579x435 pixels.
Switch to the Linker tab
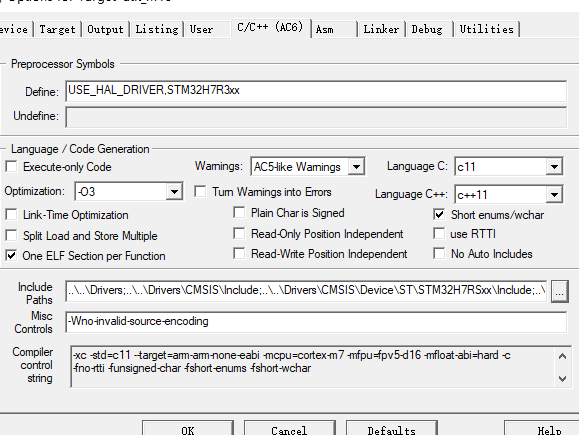coord(381,29)
